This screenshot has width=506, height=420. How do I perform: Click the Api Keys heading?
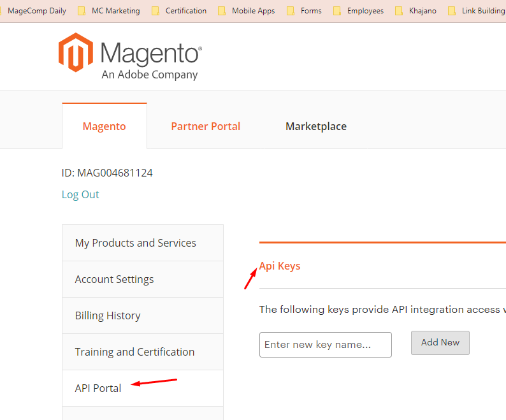pos(280,266)
